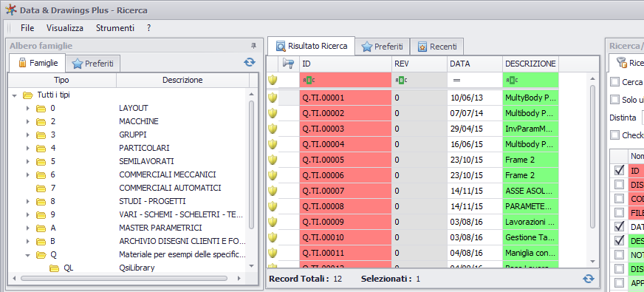Check the DIS field checkbox under ID
Screen dimensions: 644x292
click(x=619, y=185)
